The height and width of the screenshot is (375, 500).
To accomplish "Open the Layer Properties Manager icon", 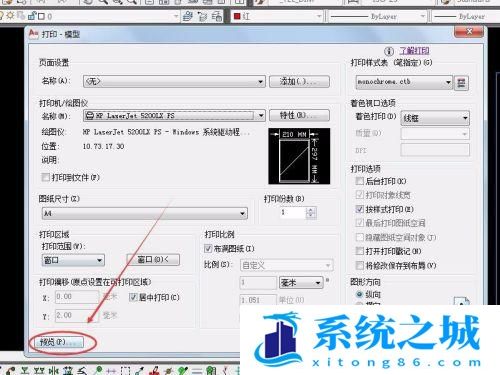I will (188, 16).
